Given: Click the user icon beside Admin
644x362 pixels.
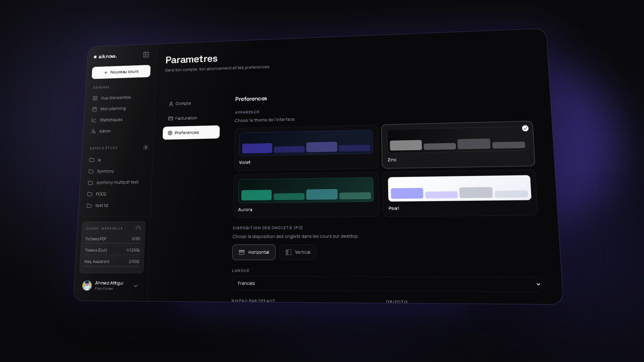Looking at the screenshot, I should click(x=93, y=132).
